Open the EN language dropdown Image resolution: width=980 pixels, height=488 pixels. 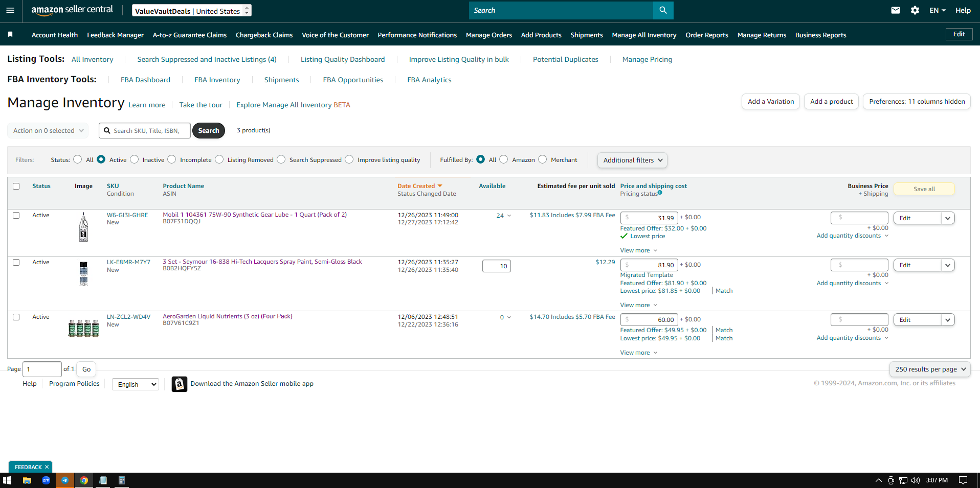(x=937, y=10)
